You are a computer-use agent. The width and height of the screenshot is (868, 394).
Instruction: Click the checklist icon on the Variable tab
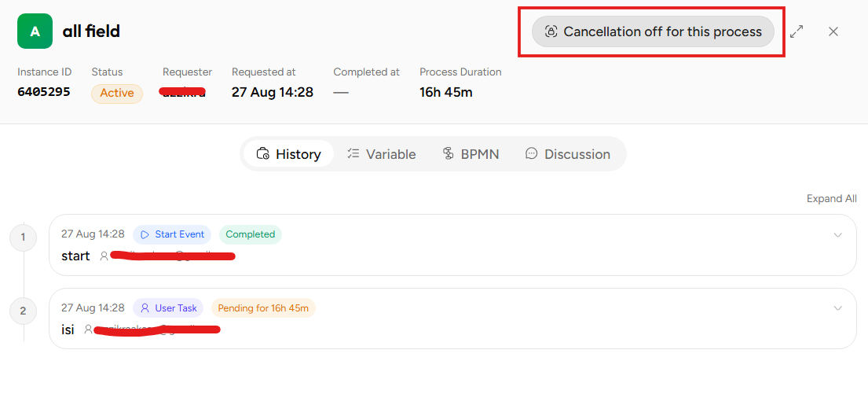click(x=353, y=154)
